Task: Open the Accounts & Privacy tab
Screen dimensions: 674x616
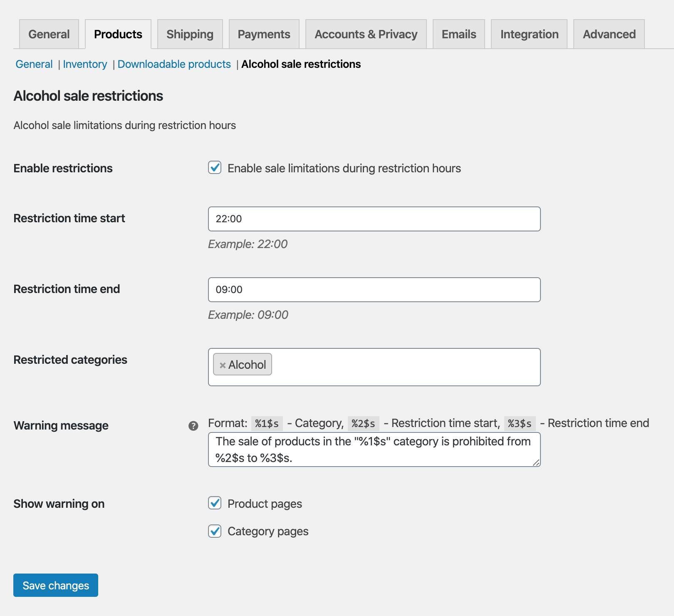Action: point(366,34)
